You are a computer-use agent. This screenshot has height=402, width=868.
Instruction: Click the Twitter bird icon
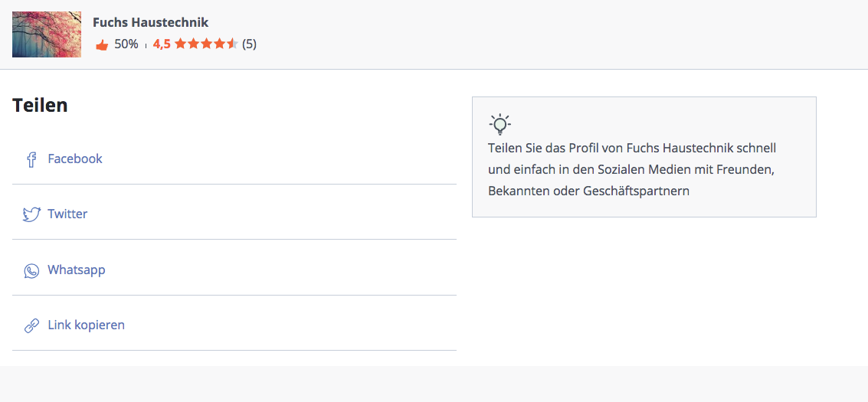coord(31,214)
